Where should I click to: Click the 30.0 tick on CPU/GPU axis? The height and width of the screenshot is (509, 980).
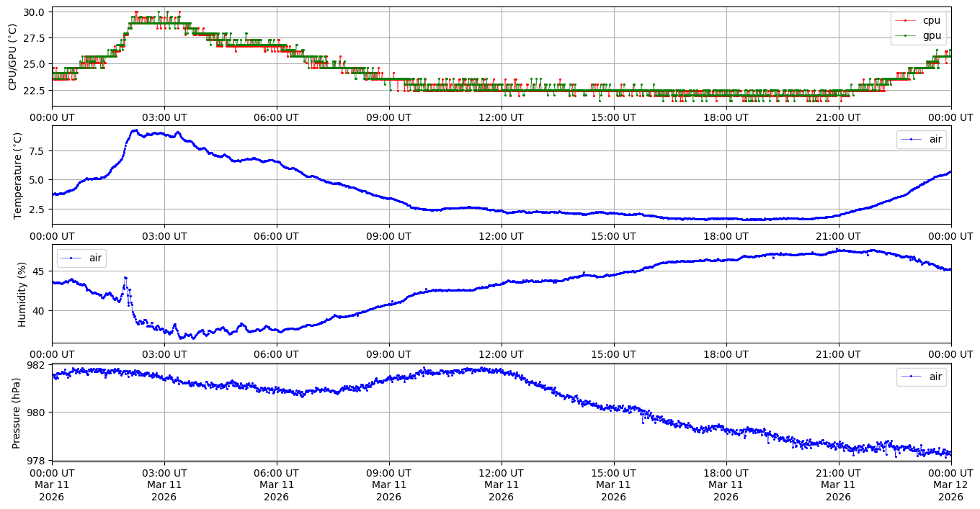[35, 12]
